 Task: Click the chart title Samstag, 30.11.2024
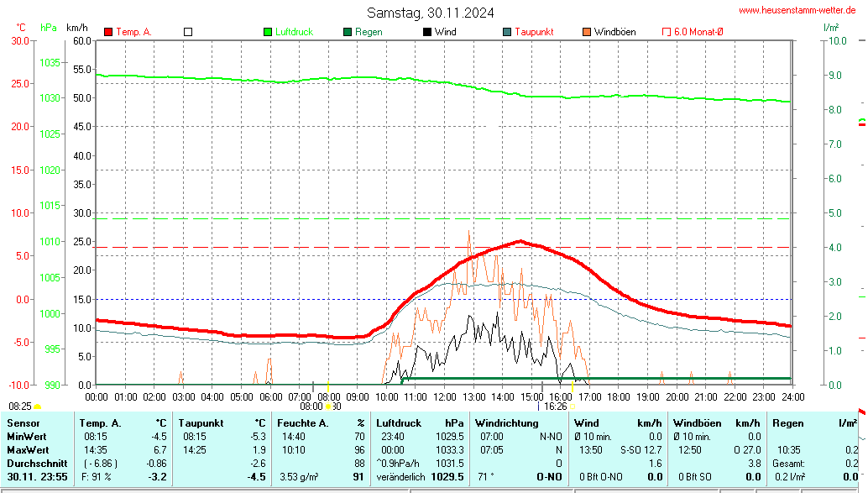pyautogui.click(x=430, y=13)
